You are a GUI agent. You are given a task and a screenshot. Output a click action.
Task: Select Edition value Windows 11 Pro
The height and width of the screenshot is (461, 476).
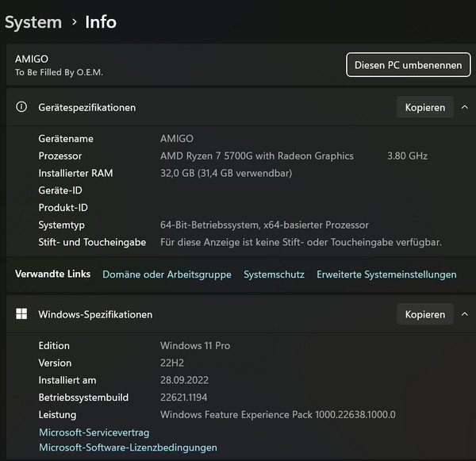(195, 346)
